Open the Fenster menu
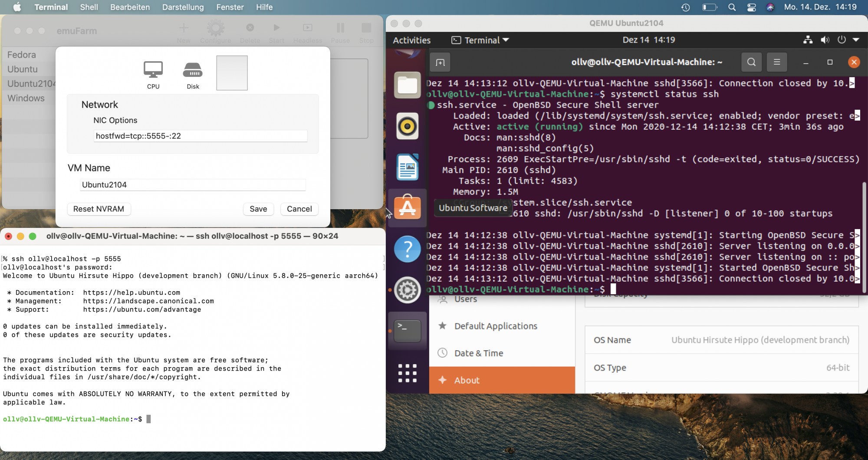Viewport: 868px width, 460px height. point(230,7)
